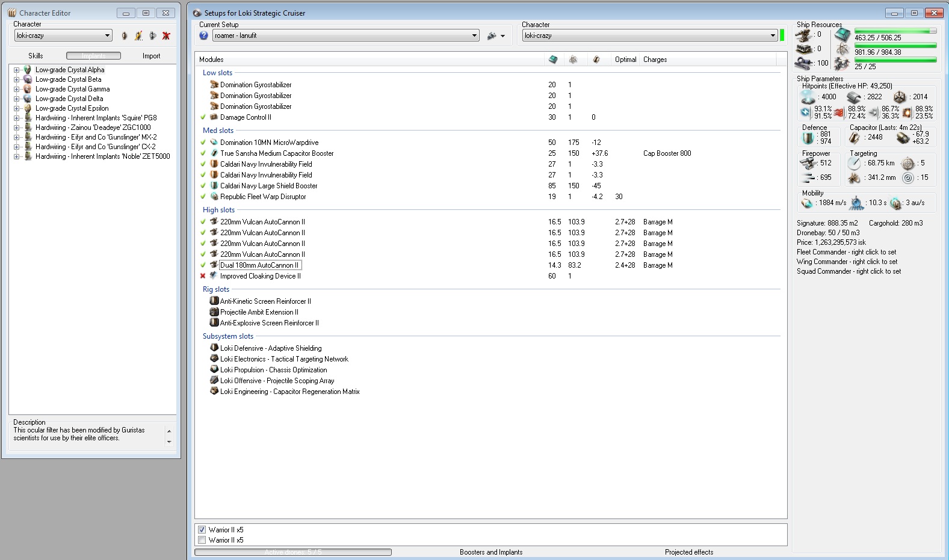Screen dimensions: 949x560
Task: Expand the Low-grade Crystal Alpha implant node
Action: (17, 70)
